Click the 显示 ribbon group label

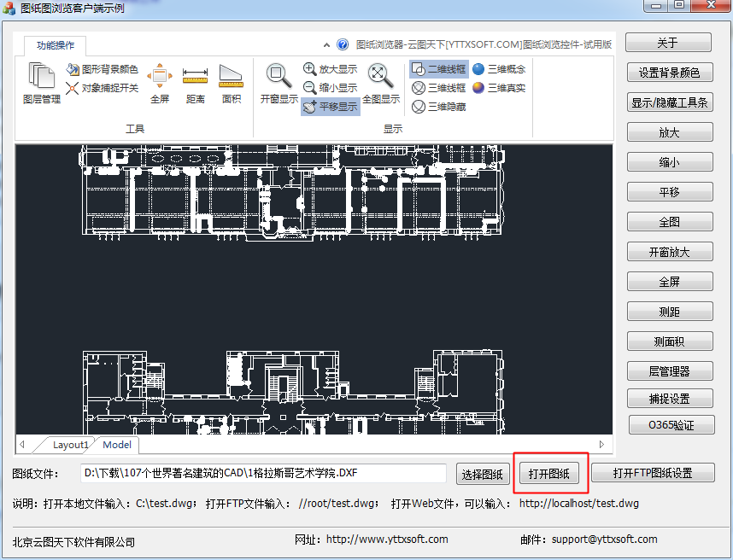point(393,129)
